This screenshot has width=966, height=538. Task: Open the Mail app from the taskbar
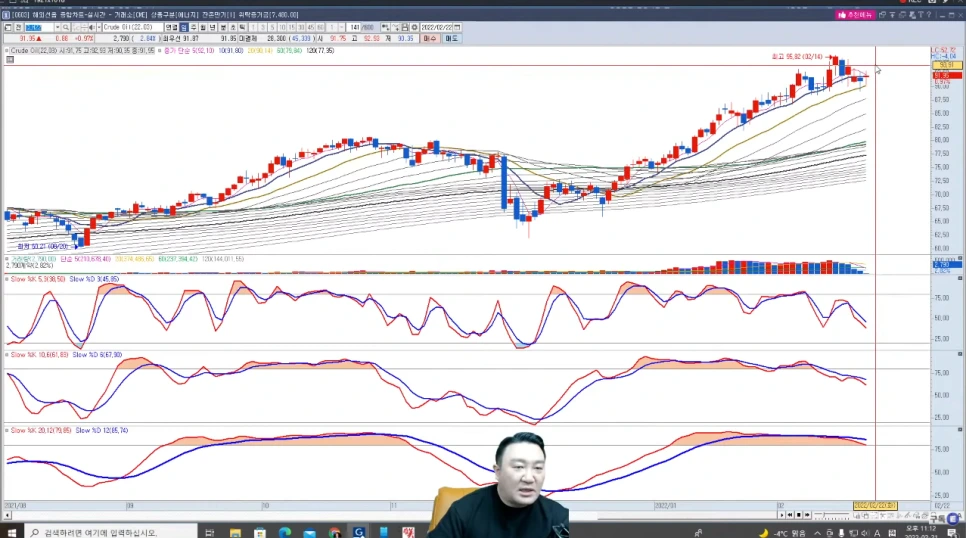tap(309, 532)
